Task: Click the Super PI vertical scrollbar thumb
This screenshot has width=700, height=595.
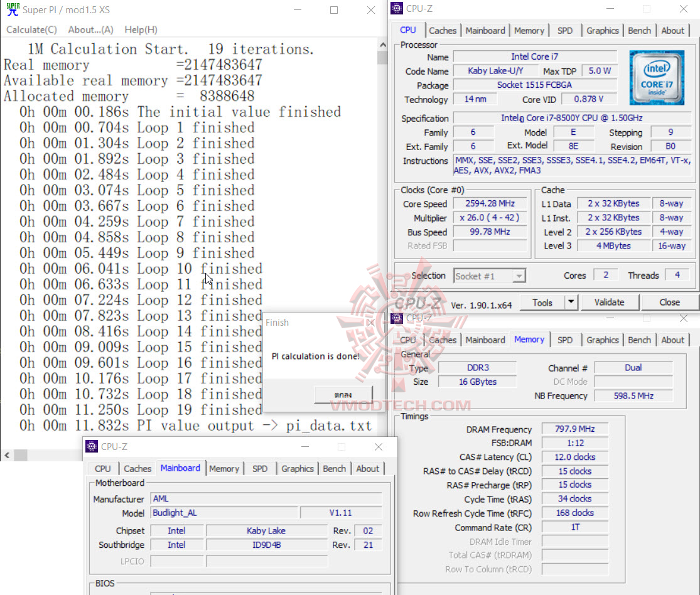Action: point(382,58)
